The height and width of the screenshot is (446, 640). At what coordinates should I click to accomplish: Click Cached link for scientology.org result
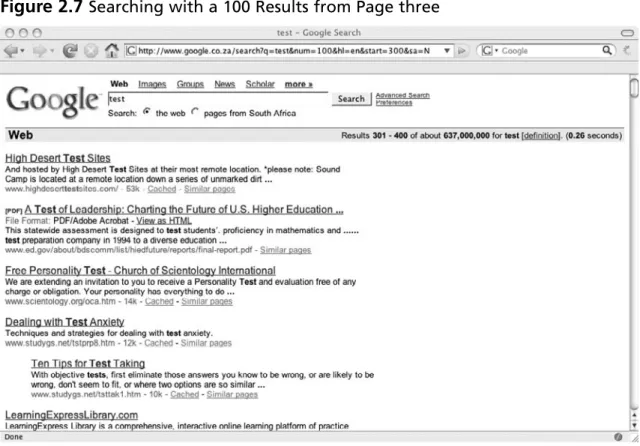click(x=159, y=302)
